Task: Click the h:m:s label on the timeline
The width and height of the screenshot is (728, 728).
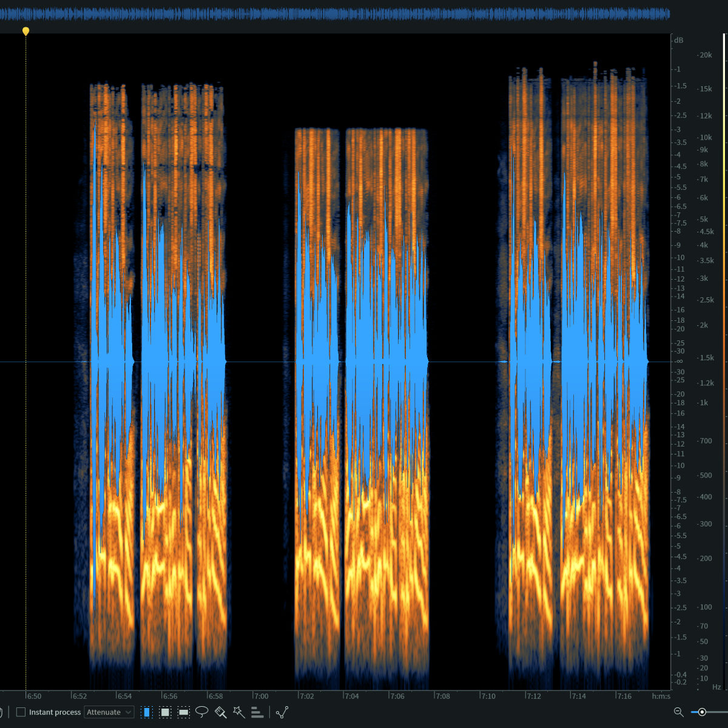Action: [x=662, y=696]
